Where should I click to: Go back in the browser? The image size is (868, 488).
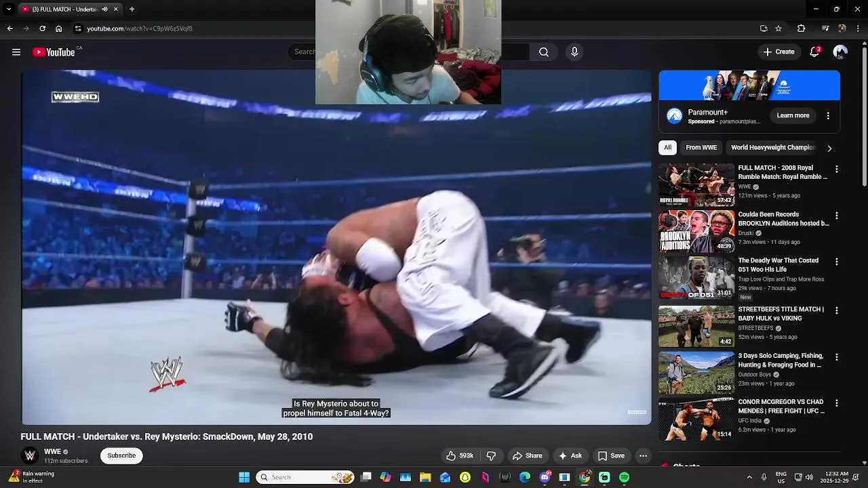pos(9,28)
